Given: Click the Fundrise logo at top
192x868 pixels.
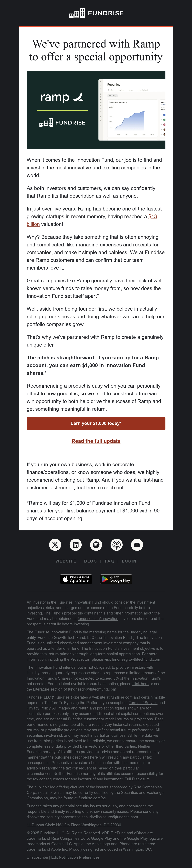Looking at the screenshot, I should pyautogui.click(x=96, y=13).
